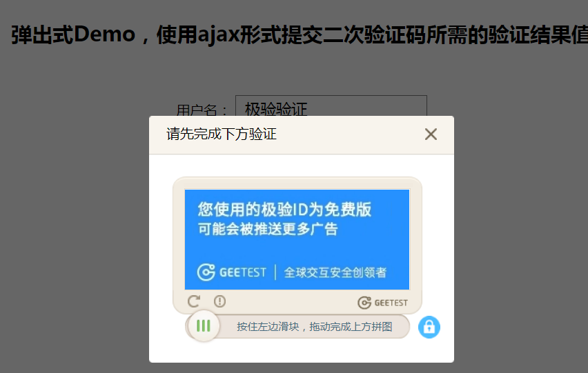Image resolution: width=588 pixels, height=373 pixels.
Task: Click the white GEETEST circle logo inside blue image
Action: (206, 272)
